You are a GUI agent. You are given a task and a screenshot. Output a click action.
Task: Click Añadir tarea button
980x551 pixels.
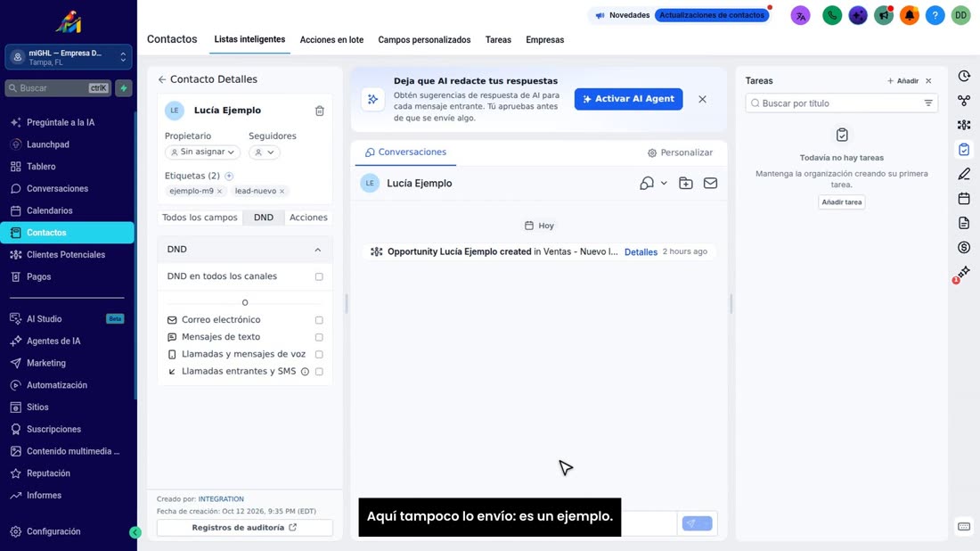(x=841, y=202)
